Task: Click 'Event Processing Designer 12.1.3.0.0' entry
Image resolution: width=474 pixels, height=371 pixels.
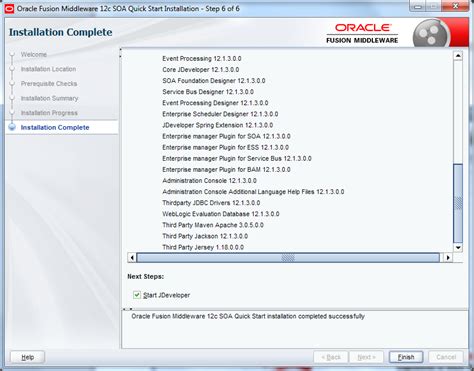Action: click(x=215, y=103)
